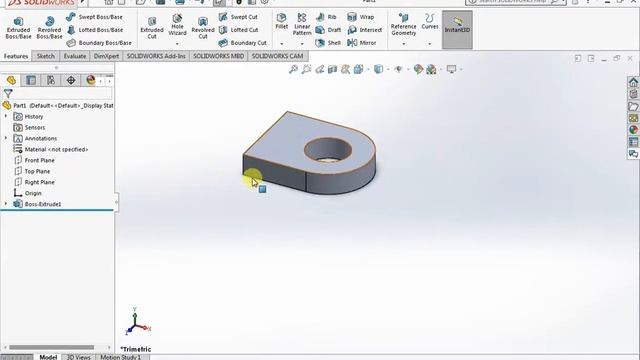640x360 pixels.
Task: Select Part1 root in feature tree
Action: (58, 105)
